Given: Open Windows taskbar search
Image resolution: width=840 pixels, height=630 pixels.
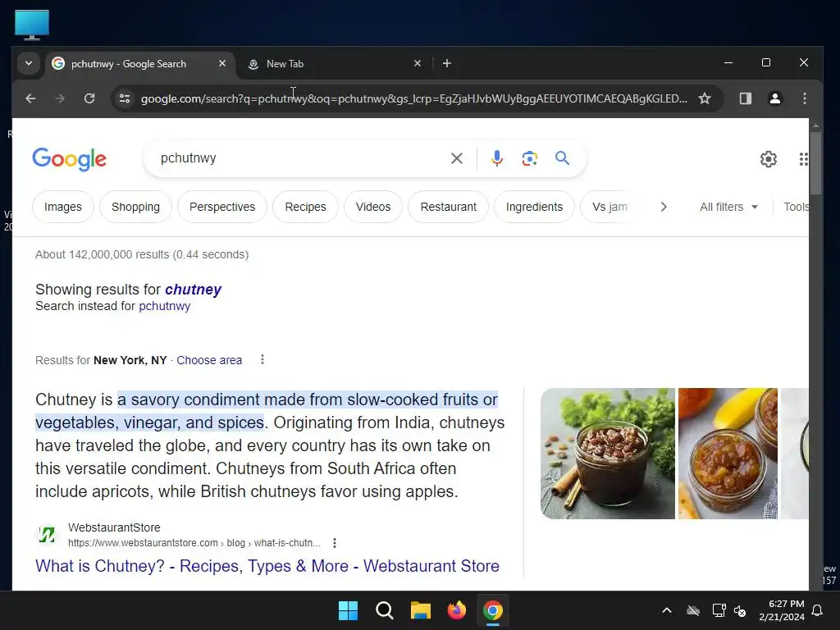Looking at the screenshot, I should pyautogui.click(x=385, y=610).
